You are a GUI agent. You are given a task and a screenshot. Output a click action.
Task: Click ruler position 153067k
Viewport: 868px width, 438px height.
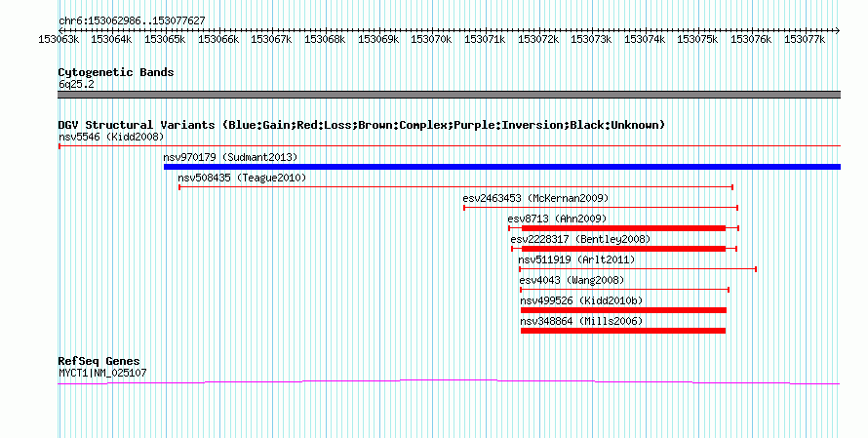tap(271, 40)
